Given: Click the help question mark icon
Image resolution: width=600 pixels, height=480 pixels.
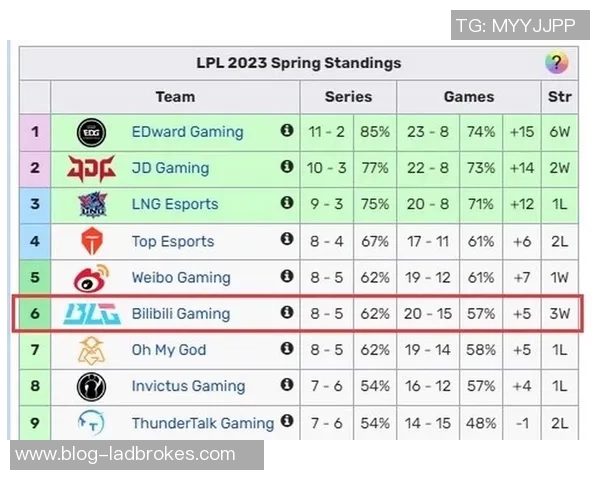Looking at the screenshot, I should 556,62.
